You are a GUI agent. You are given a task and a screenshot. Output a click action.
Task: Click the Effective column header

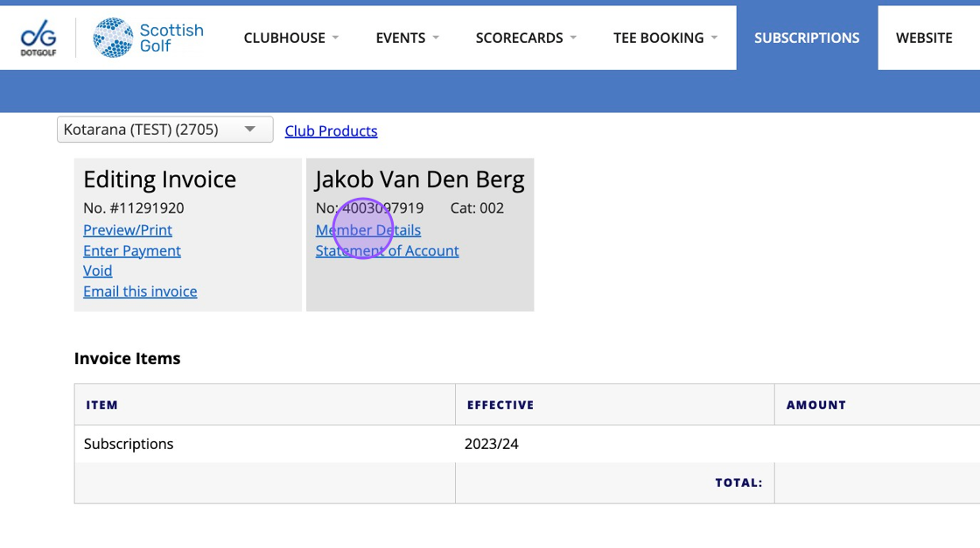click(500, 405)
